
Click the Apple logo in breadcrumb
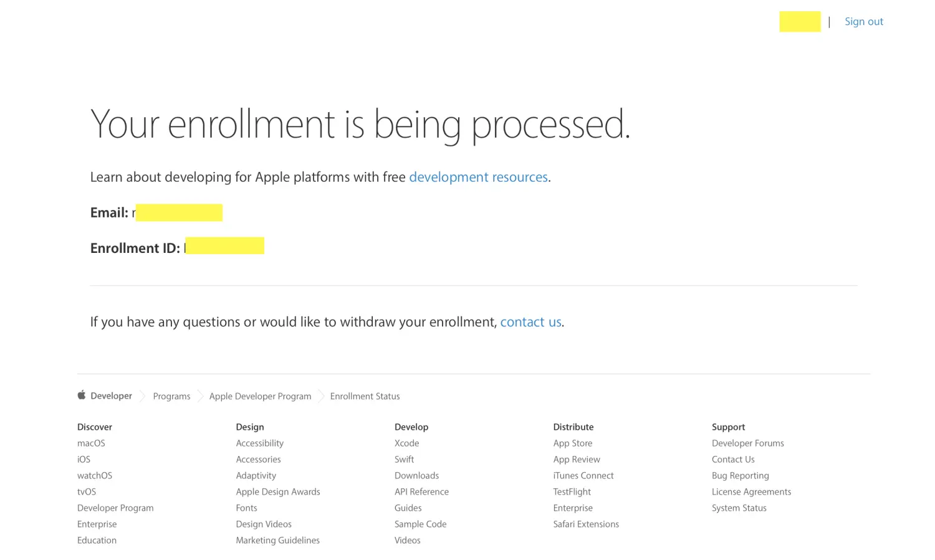point(82,395)
